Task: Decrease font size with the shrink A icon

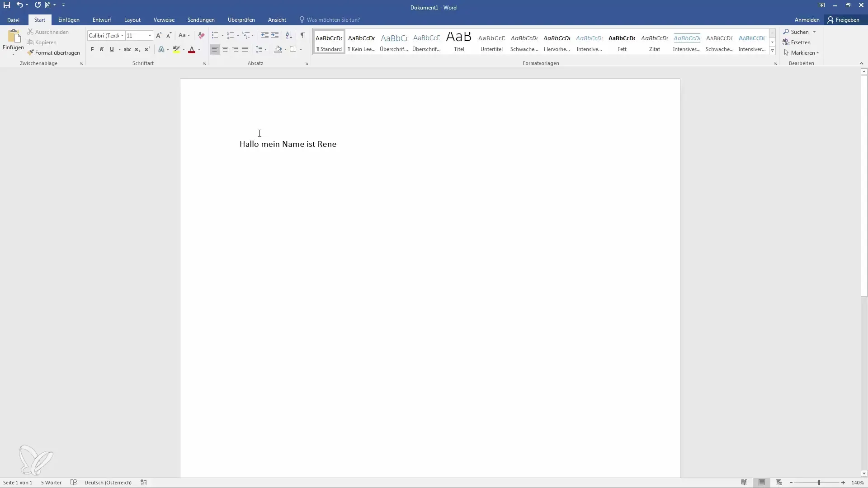Action: coord(169,35)
